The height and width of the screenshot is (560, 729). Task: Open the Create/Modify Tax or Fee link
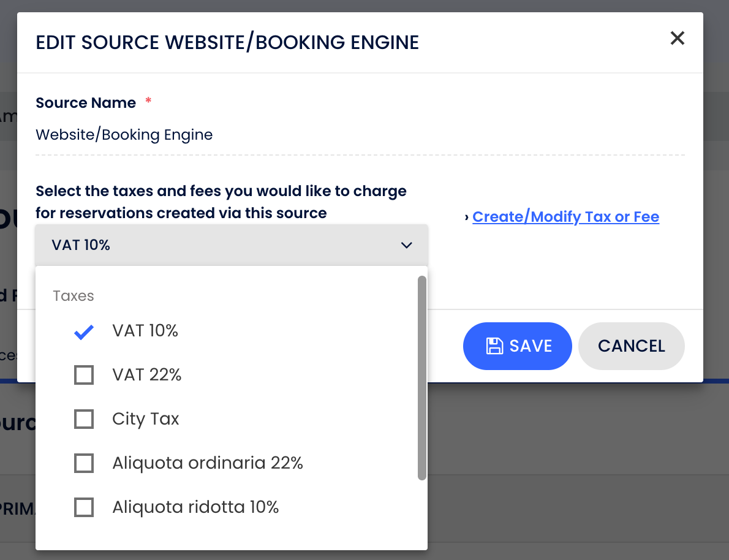(x=565, y=217)
